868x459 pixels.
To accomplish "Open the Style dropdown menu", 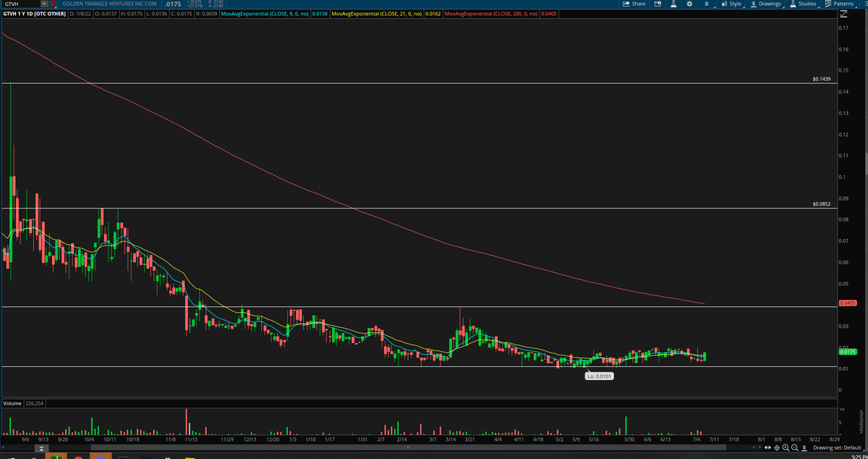I will (x=735, y=5).
